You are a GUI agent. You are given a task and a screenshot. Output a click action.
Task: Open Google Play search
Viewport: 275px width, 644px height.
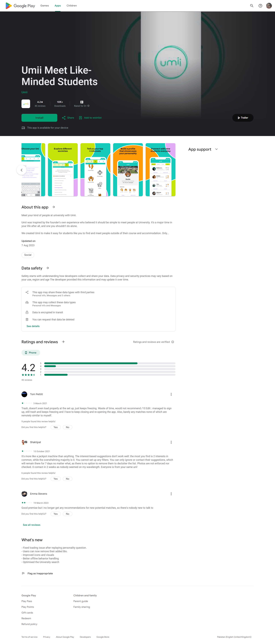[x=252, y=5]
